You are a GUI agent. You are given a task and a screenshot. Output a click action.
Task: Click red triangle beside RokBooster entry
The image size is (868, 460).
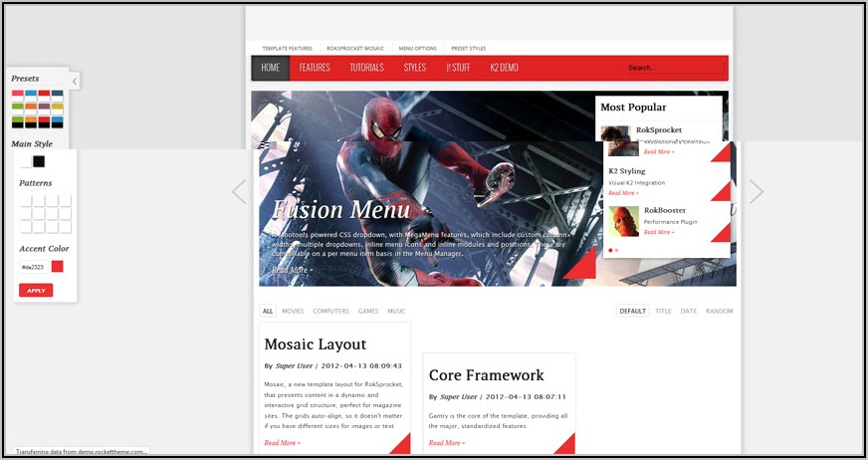pyautogui.click(x=721, y=233)
